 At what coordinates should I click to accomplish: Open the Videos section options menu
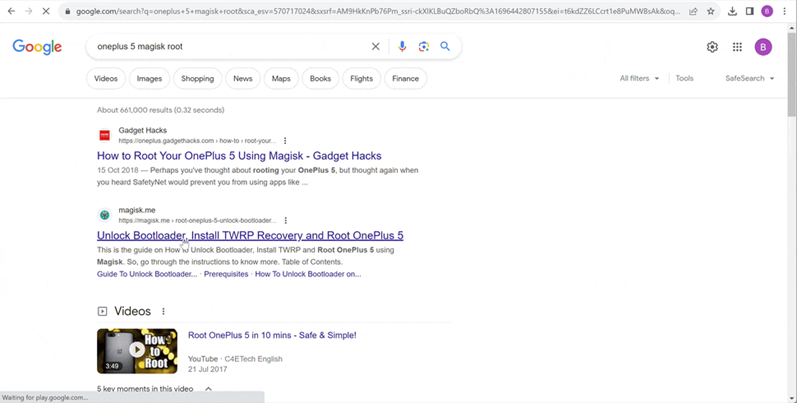pyautogui.click(x=163, y=311)
